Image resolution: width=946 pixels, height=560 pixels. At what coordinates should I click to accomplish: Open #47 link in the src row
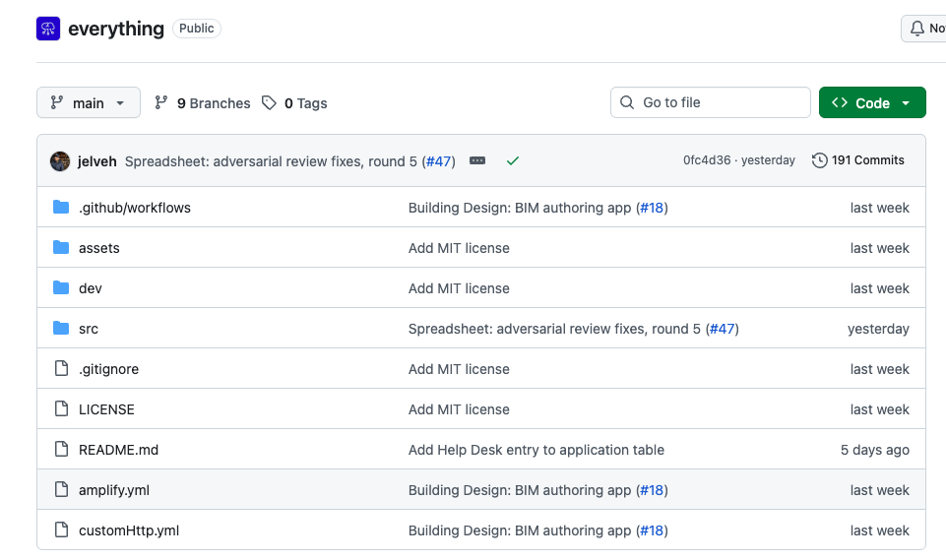(x=723, y=329)
